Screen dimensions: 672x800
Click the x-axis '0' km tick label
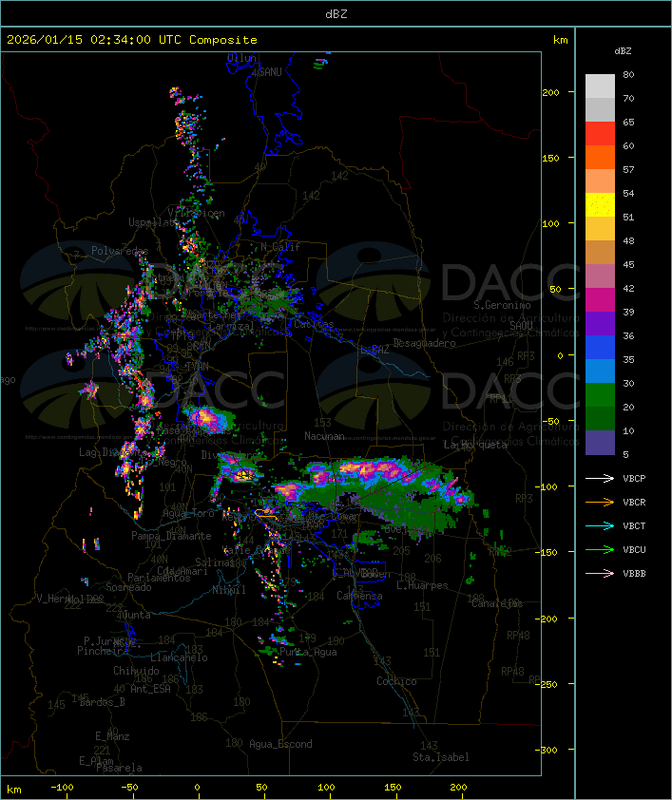tap(198, 788)
